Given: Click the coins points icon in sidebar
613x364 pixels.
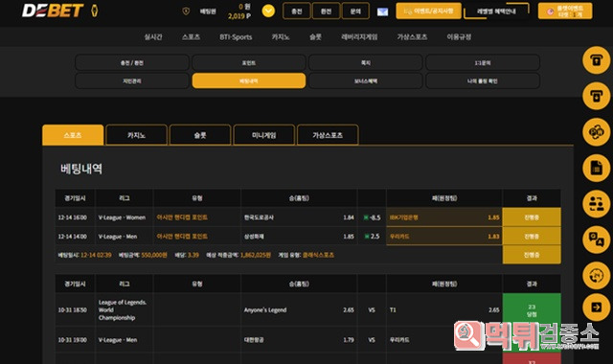Looking at the screenshot, I should pos(596,132).
